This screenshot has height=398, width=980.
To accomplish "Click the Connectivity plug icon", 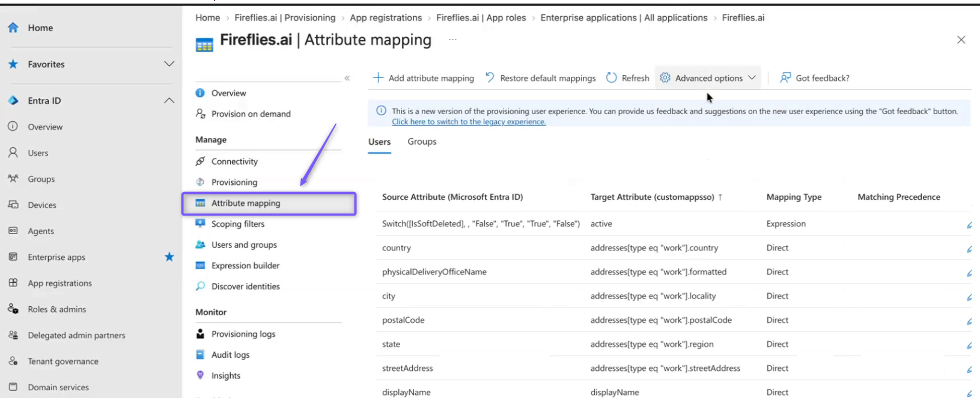I will point(201,161).
